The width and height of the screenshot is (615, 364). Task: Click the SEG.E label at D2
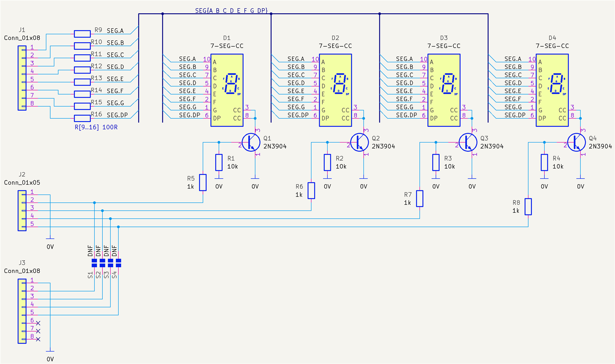pyautogui.click(x=296, y=91)
